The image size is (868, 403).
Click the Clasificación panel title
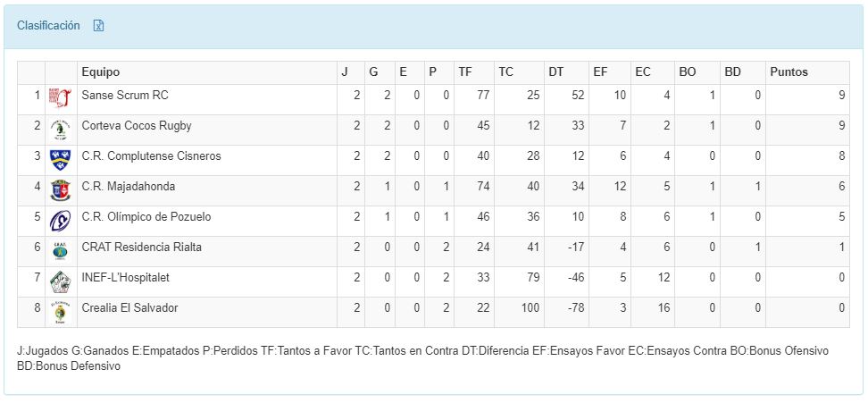48,26
